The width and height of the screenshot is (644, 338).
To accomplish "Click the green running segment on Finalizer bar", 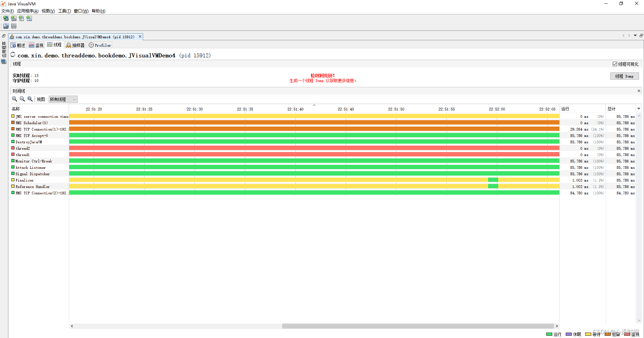I will pos(493,180).
